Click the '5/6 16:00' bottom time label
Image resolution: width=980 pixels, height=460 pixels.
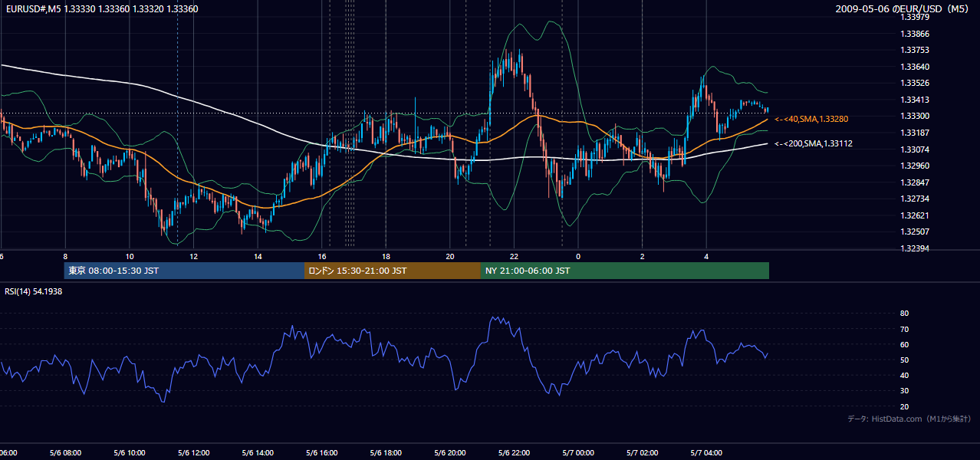(x=322, y=453)
